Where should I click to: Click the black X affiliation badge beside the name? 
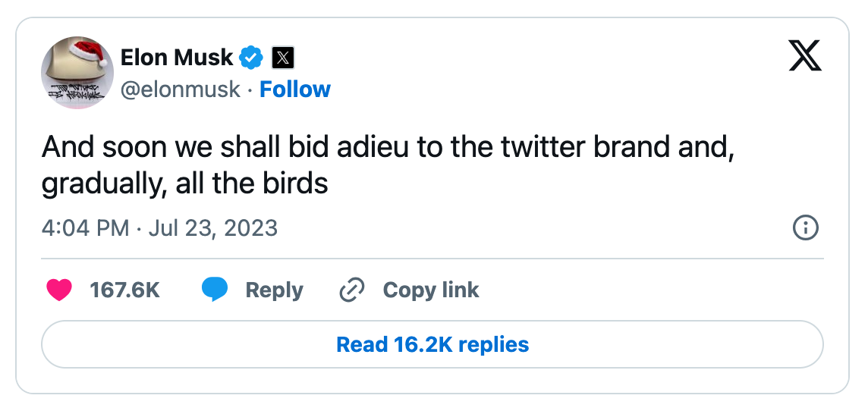[x=282, y=57]
